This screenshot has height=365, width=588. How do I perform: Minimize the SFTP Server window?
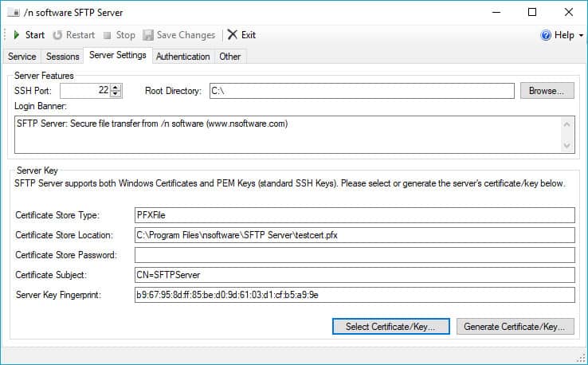[x=496, y=13]
